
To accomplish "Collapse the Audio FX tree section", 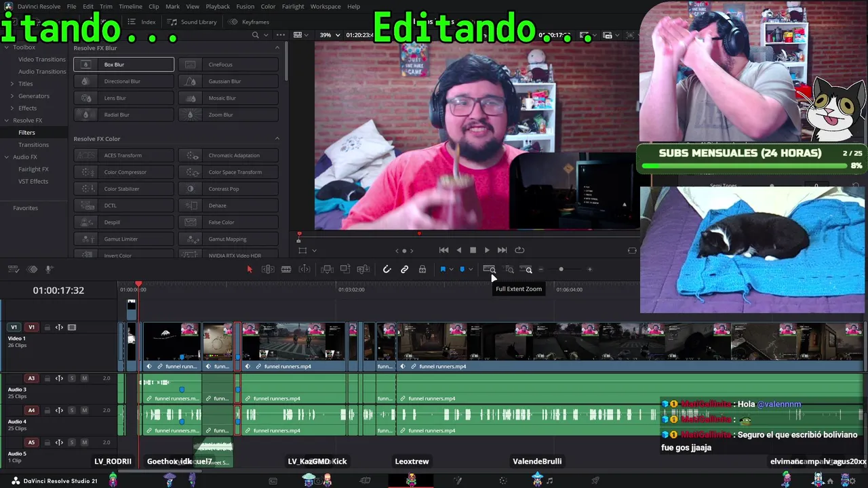I will tap(6, 157).
